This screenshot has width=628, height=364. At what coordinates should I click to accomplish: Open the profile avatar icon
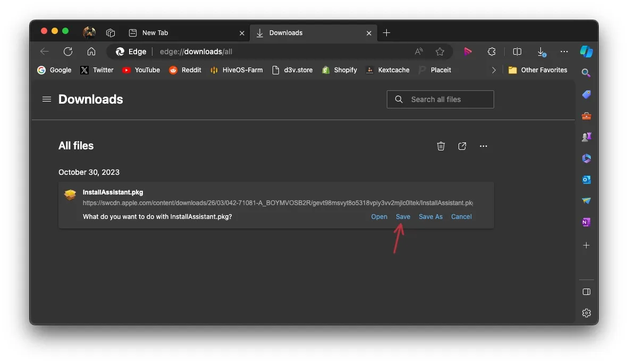pyautogui.click(x=89, y=32)
